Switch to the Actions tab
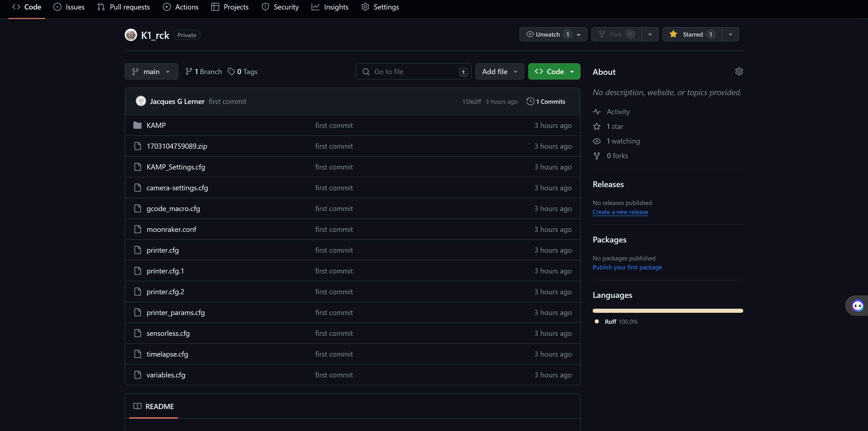 (181, 7)
